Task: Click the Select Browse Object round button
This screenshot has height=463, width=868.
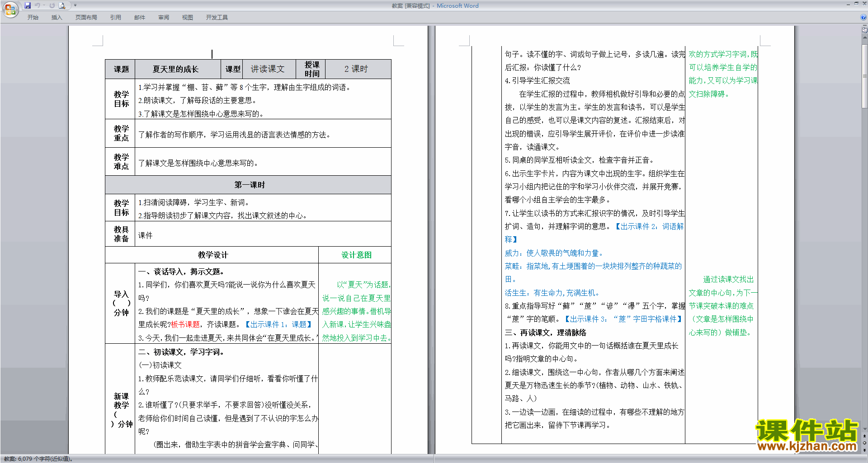Action: (865, 443)
